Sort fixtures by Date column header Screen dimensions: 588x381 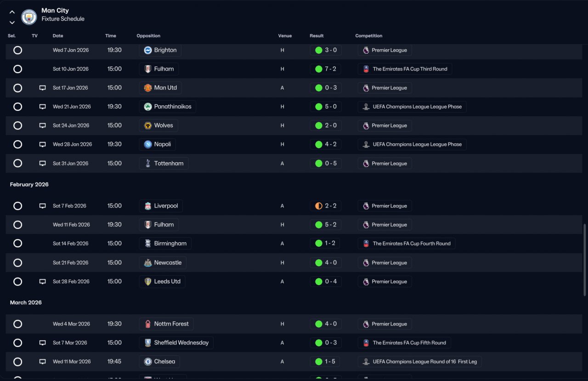pos(58,36)
